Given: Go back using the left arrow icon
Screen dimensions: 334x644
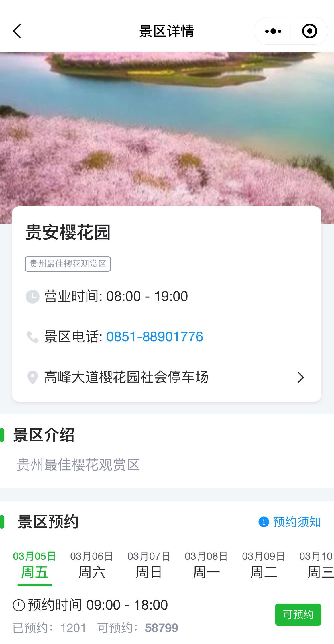Looking at the screenshot, I should [x=17, y=31].
